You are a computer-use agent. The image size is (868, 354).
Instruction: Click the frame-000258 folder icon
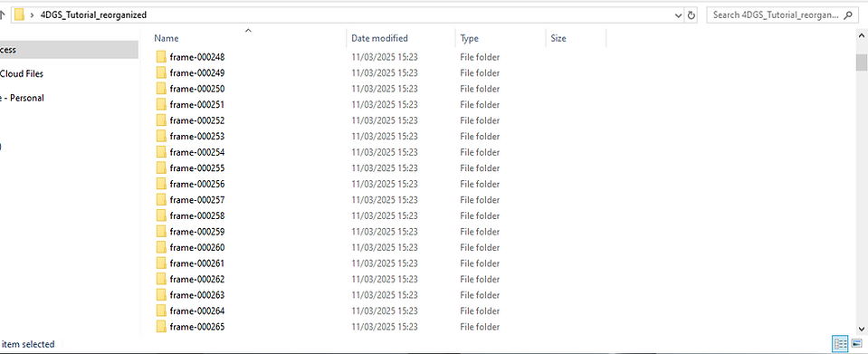click(161, 215)
